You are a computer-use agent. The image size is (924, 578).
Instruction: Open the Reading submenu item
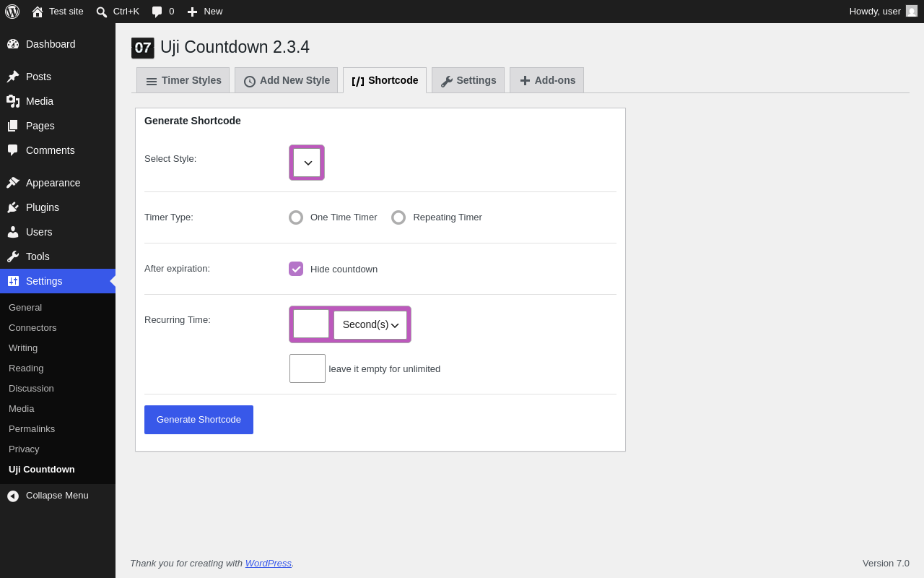(x=58, y=368)
